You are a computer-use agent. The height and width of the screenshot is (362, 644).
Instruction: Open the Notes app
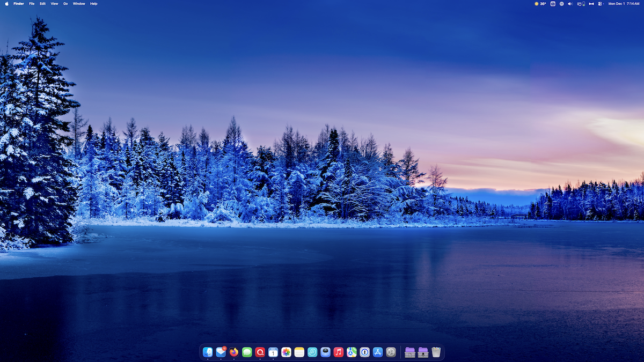(298, 352)
